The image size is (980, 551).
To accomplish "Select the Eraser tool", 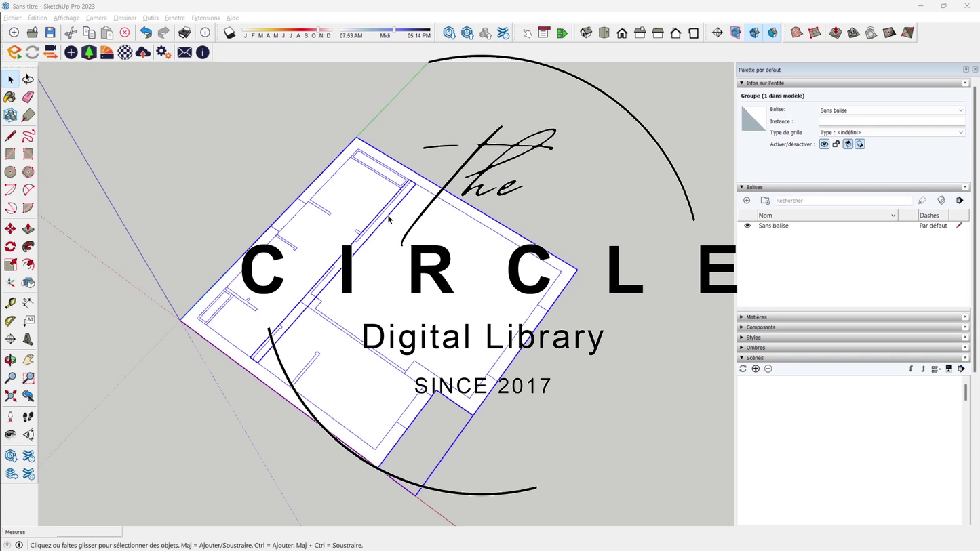I will coord(28,98).
